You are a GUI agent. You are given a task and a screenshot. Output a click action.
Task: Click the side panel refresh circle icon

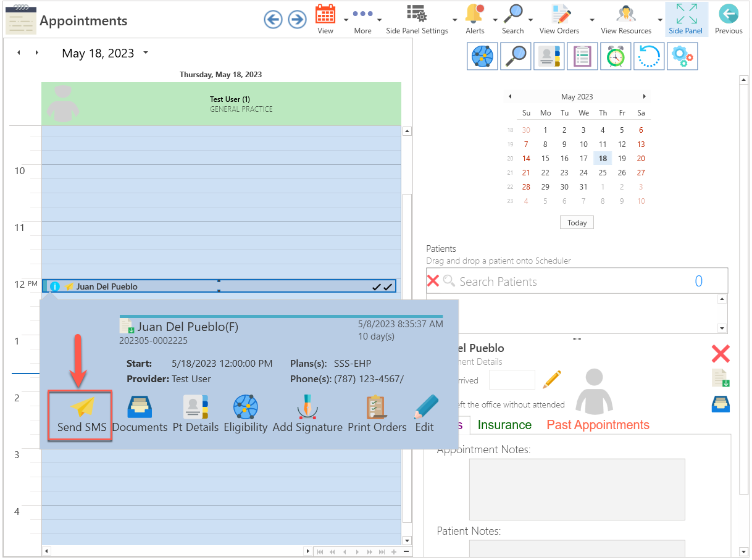pyautogui.click(x=649, y=56)
